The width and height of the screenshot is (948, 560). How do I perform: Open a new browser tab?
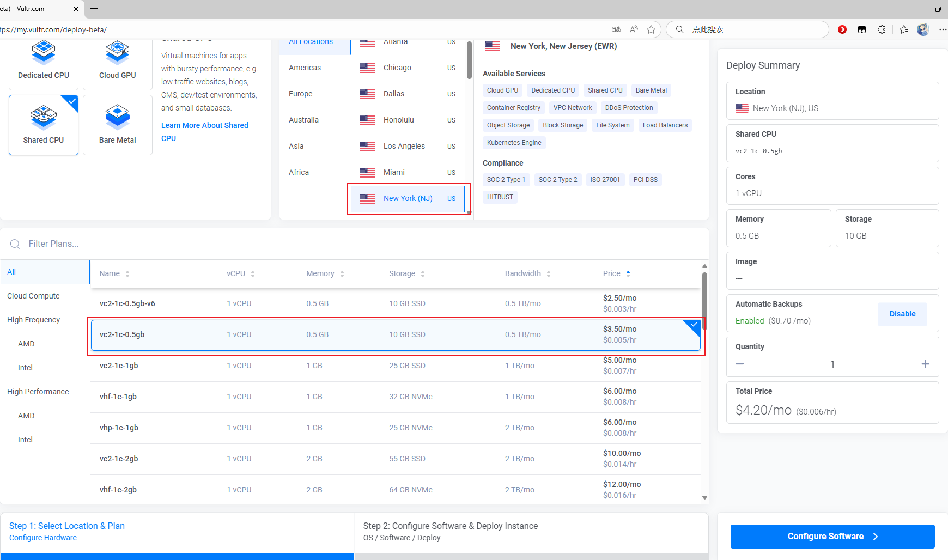click(94, 9)
